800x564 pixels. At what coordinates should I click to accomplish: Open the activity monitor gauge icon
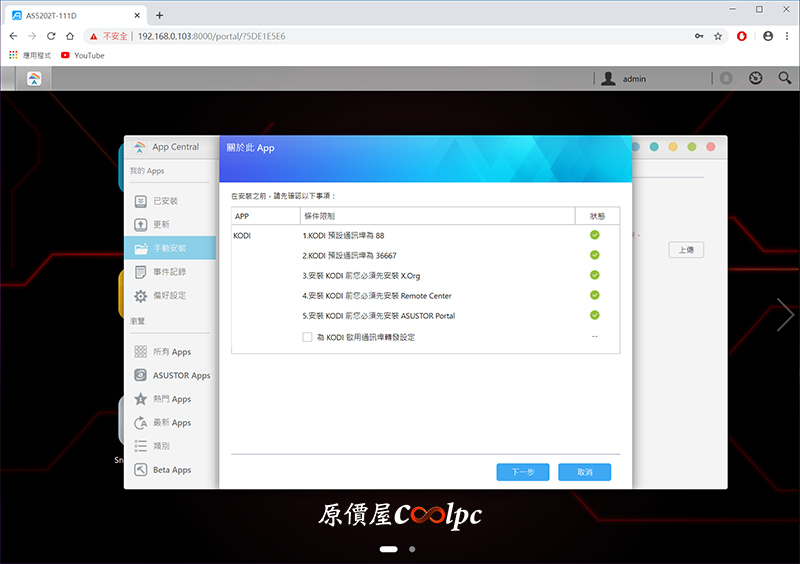[756, 78]
